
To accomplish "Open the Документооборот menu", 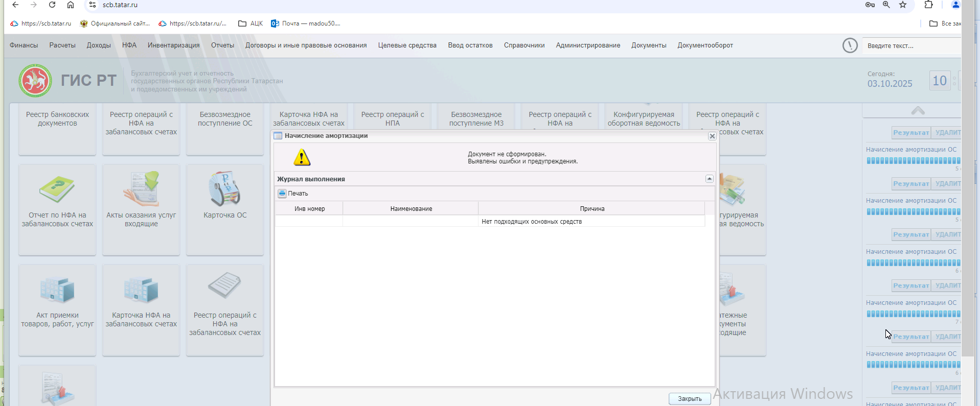I will 705,45.
